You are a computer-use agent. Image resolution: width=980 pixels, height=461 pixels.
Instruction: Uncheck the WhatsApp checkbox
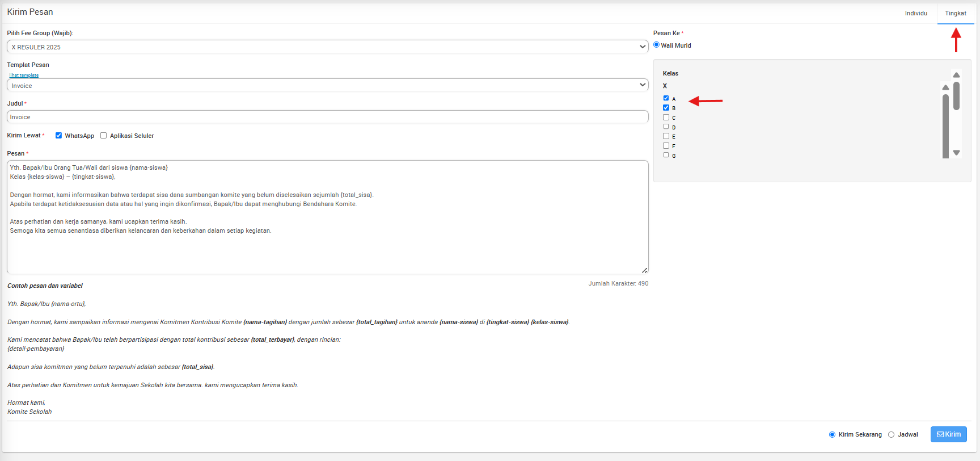click(x=58, y=136)
